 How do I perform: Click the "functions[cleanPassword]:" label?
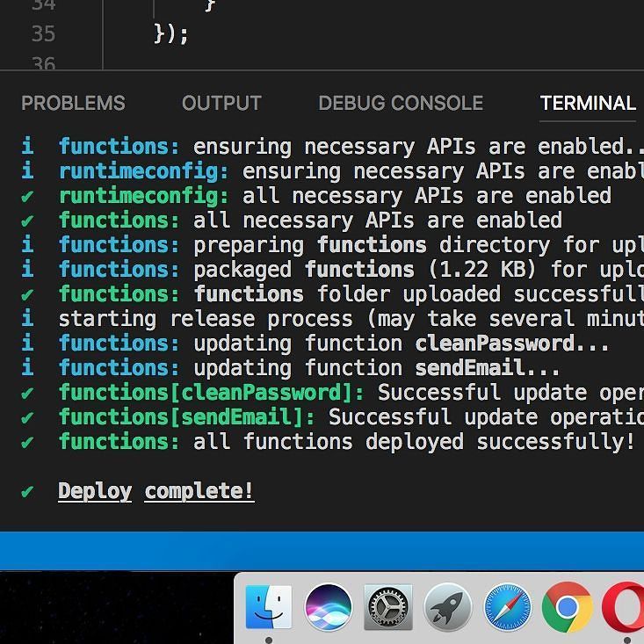(212, 393)
